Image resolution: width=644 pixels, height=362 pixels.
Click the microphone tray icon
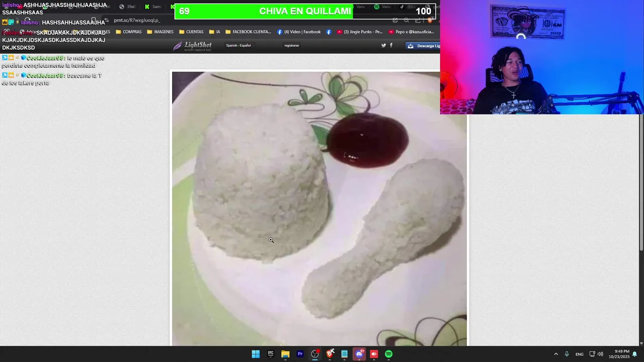567,354
